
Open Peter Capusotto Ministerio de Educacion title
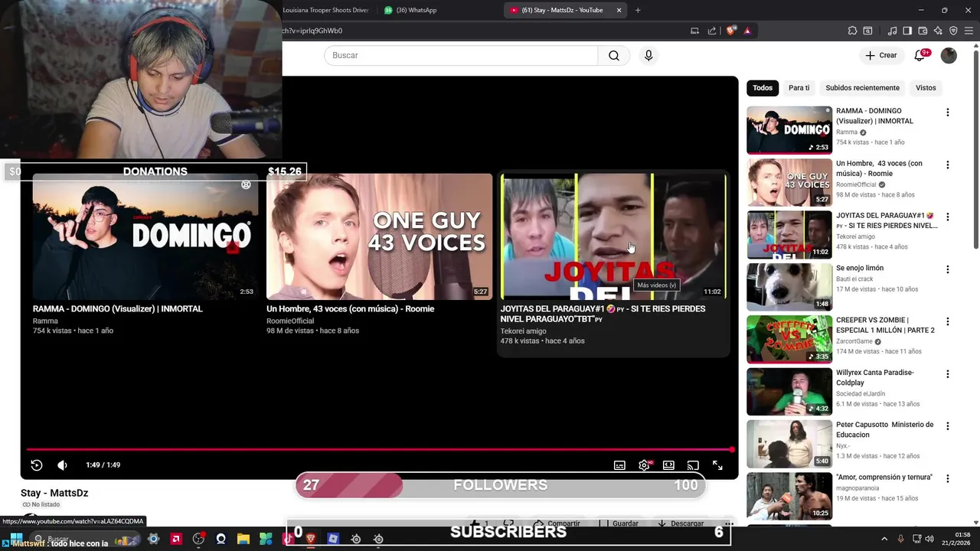[884, 429]
